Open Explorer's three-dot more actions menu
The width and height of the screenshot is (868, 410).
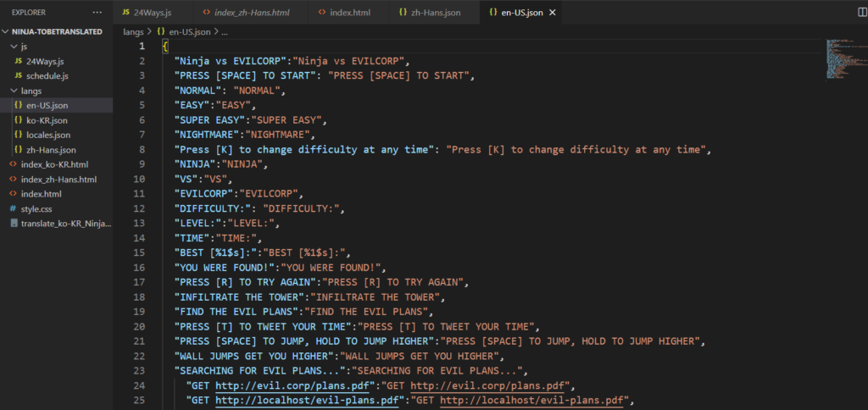tap(97, 13)
